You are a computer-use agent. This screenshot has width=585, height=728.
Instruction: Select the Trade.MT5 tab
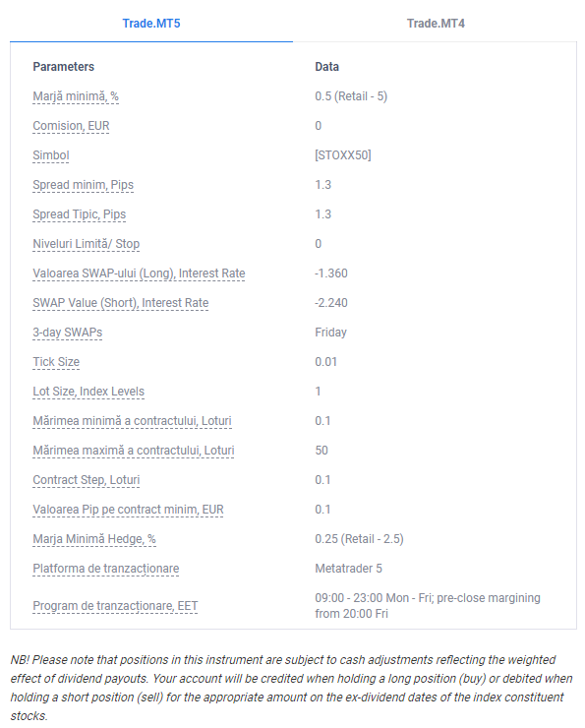click(x=151, y=24)
